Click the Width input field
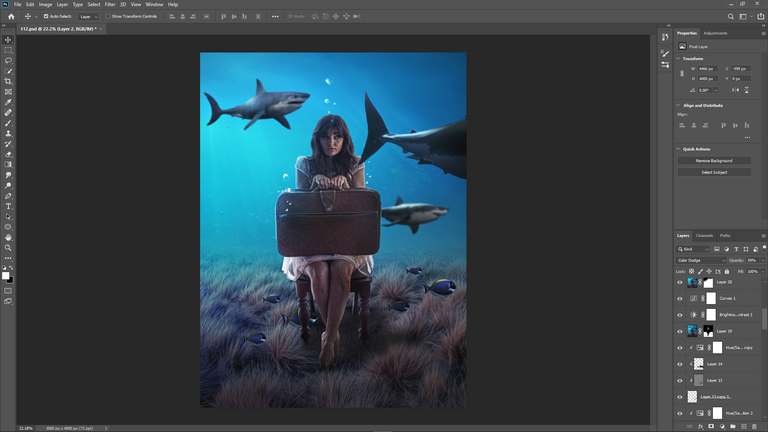 coord(707,69)
